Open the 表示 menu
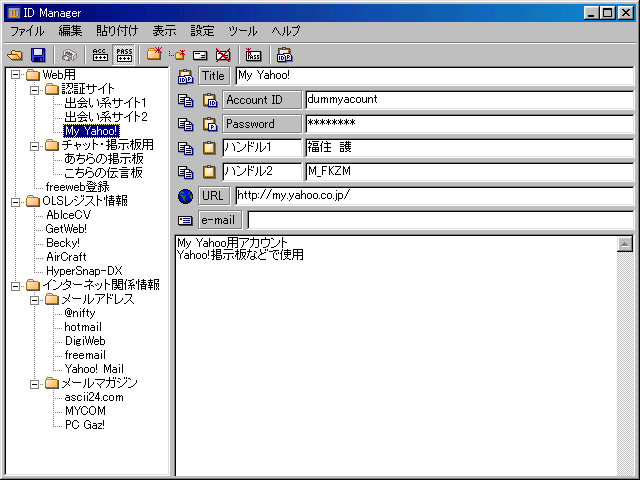Image resolution: width=640 pixels, height=480 pixels. (x=164, y=31)
